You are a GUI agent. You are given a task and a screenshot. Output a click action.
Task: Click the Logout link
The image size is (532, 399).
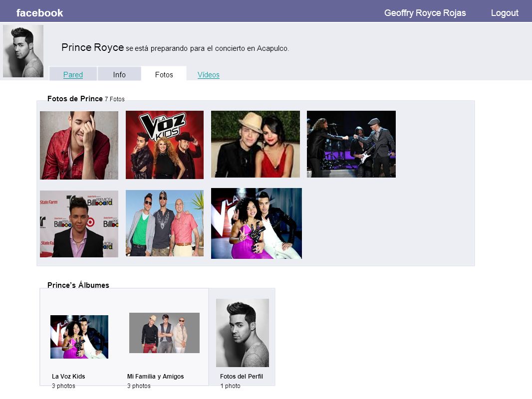(505, 13)
